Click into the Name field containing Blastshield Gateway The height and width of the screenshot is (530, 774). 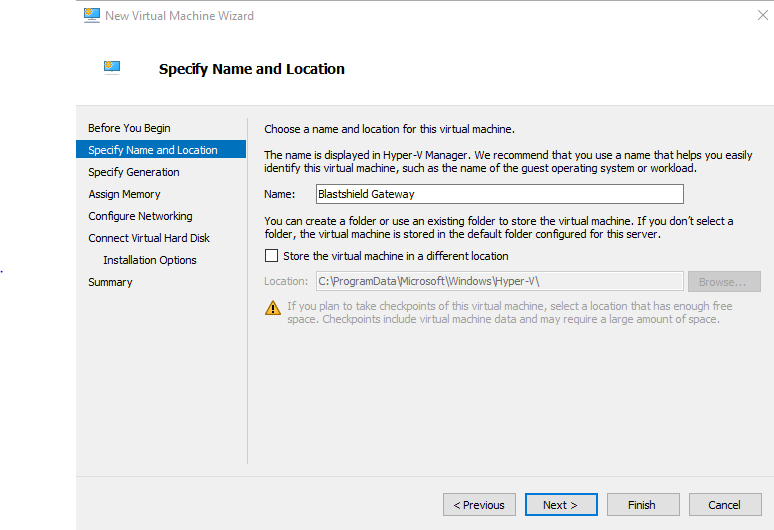(x=499, y=194)
